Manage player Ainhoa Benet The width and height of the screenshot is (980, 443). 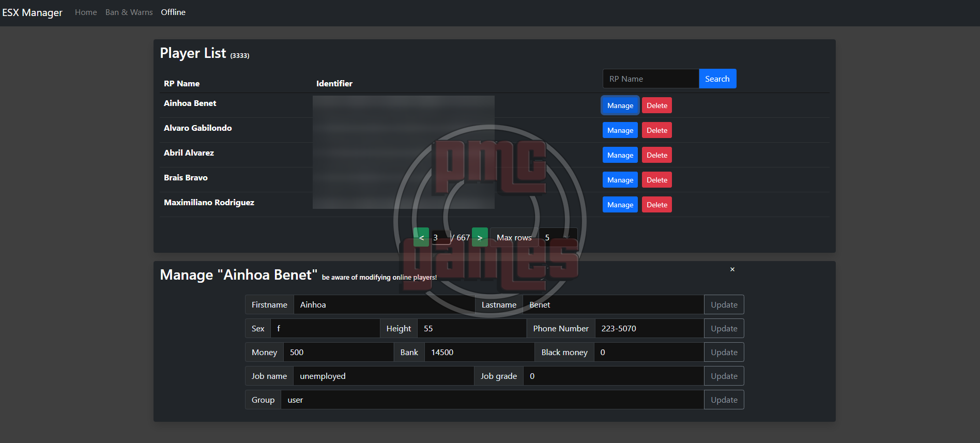tap(620, 105)
